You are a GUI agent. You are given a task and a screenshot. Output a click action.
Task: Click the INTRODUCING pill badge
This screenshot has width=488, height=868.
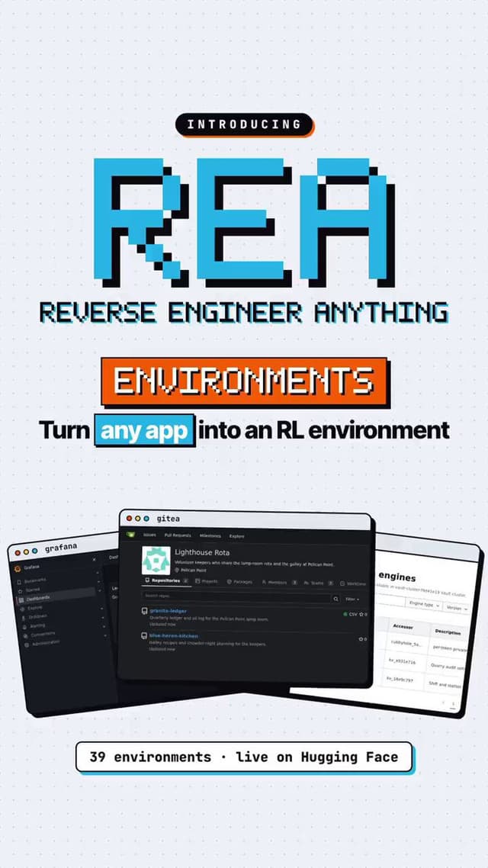click(x=244, y=124)
